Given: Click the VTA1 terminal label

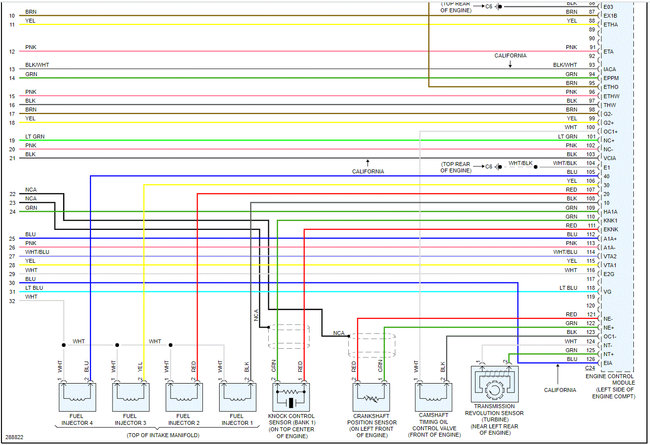Looking at the screenshot, I should 610,265.
